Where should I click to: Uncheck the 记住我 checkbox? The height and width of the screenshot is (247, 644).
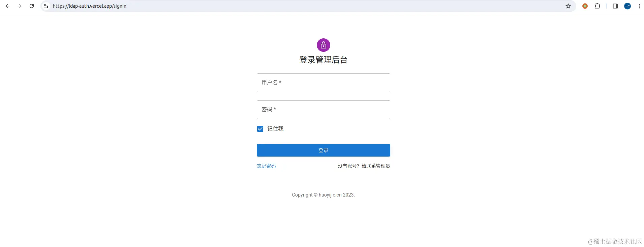260,129
